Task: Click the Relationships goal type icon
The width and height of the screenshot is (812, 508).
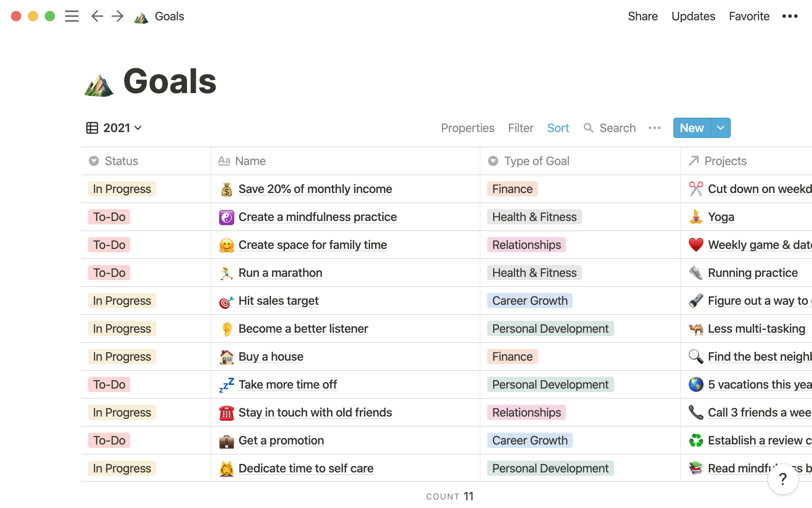Action: pos(526,245)
